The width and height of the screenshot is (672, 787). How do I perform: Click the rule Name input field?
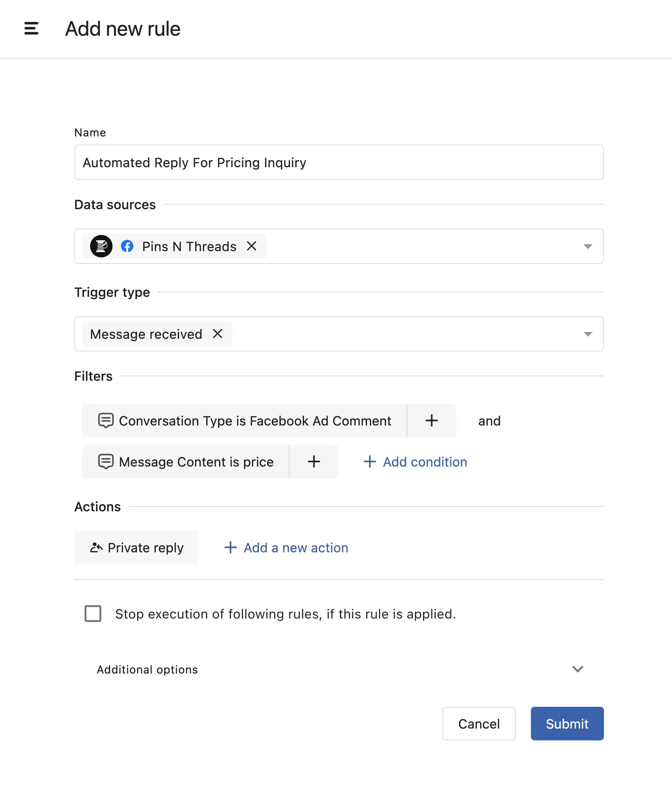click(338, 162)
